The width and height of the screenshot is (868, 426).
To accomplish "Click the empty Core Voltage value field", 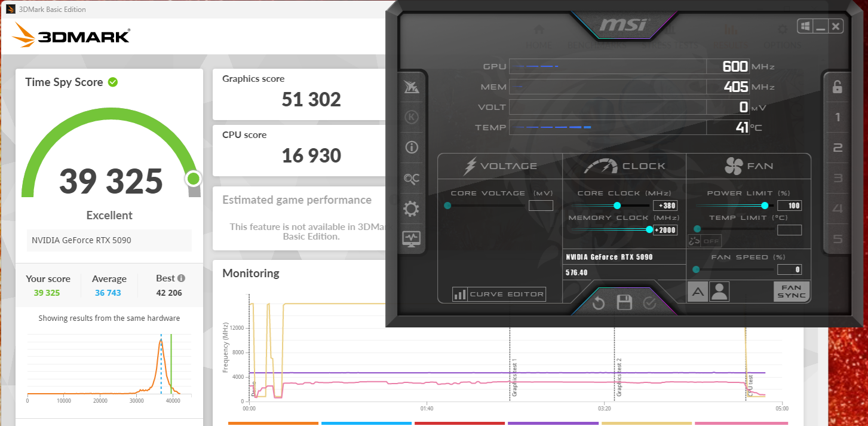I will (x=541, y=206).
